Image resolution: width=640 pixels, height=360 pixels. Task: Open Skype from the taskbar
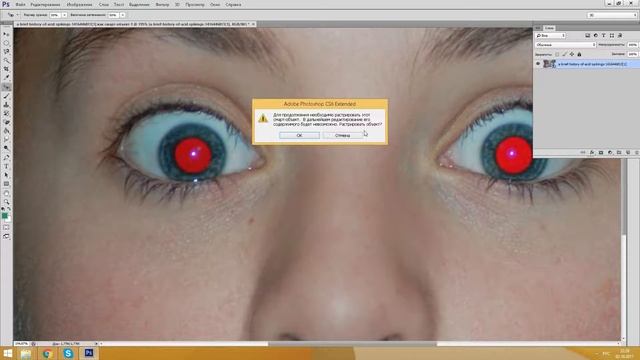(68, 353)
